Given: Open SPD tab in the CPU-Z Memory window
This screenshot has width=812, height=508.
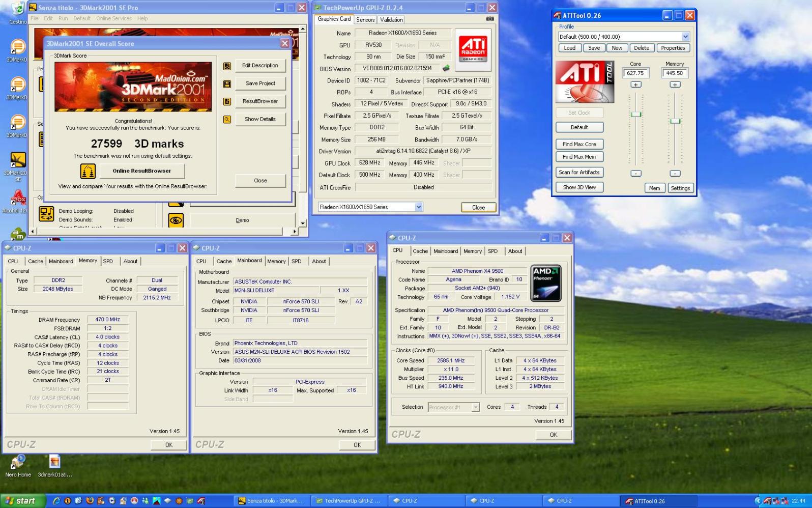Looking at the screenshot, I should point(108,261).
